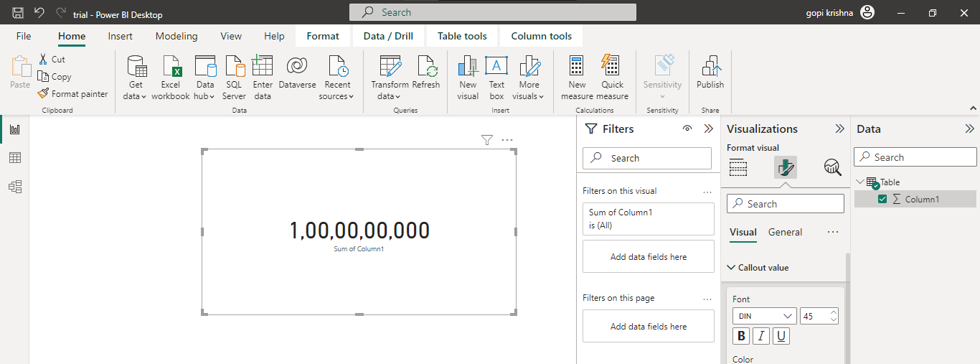980x364 pixels.
Task: Create a Quick measure
Action: [612, 78]
